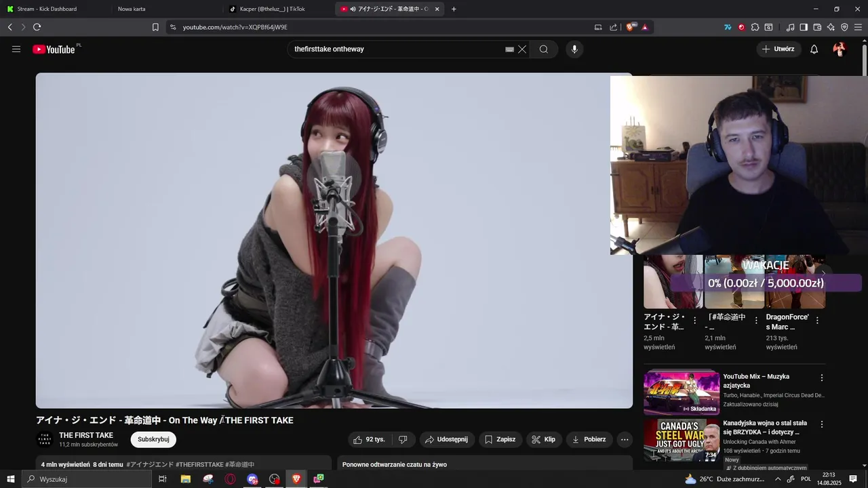Open options for the DragonForce short
Screen dimensions: 868x488
coord(817,320)
